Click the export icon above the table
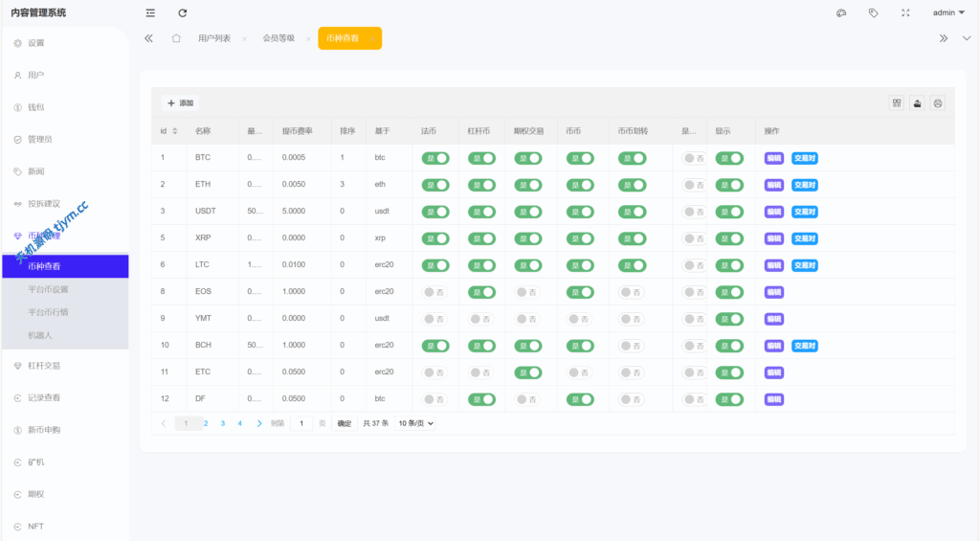 tap(917, 103)
